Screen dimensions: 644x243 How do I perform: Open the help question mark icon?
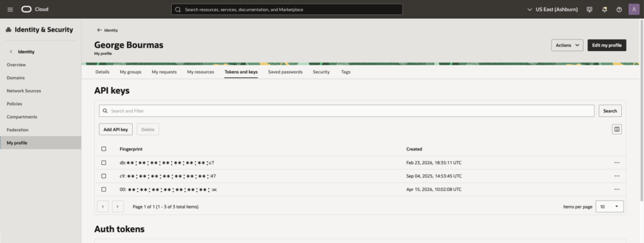619,9
